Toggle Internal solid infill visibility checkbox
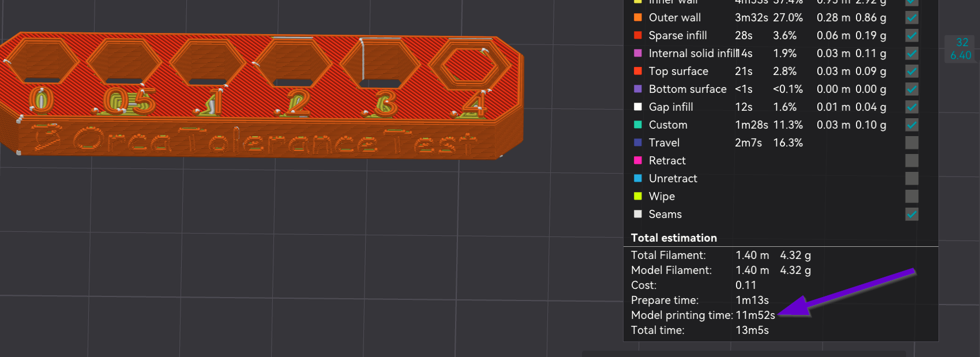 (x=912, y=54)
